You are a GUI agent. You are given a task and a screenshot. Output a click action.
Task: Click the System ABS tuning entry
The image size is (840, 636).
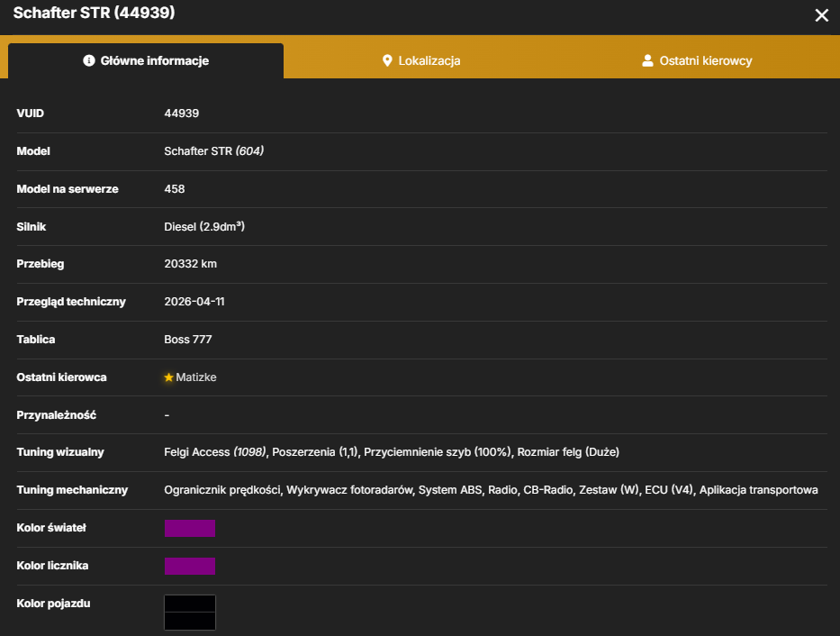(x=450, y=490)
